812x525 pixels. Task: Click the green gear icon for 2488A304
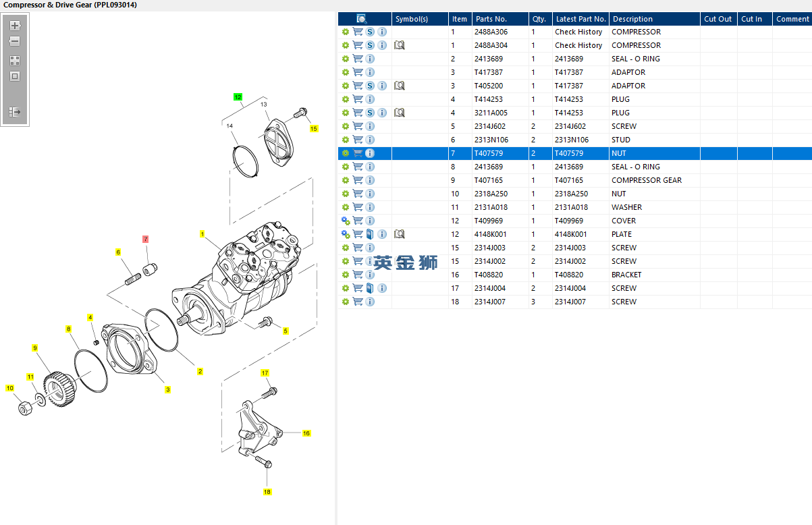pyautogui.click(x=346, y=45)
